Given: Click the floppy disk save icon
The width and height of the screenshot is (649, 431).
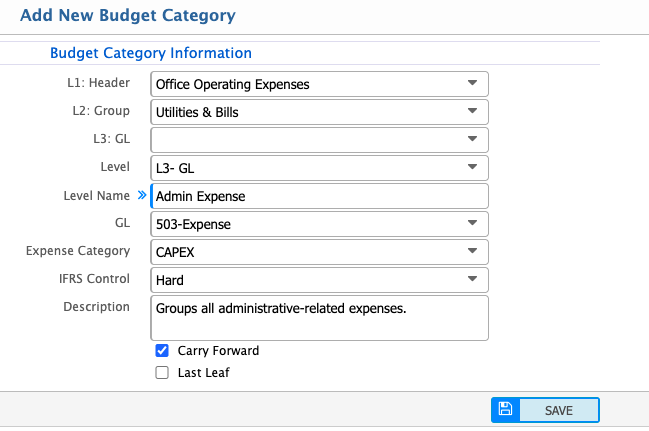Looking at the screenshot, I should [x=505, y=409].
